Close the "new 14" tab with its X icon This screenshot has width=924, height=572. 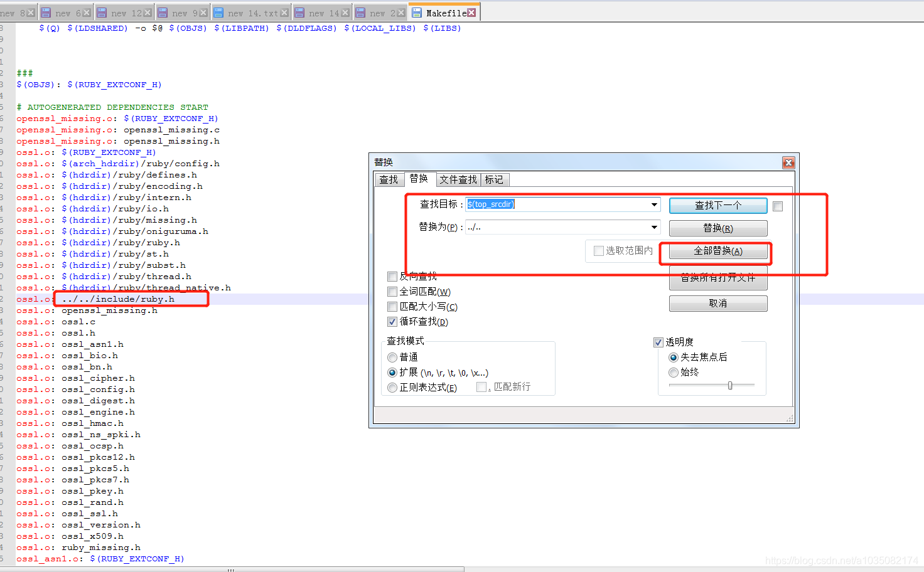coord(345,13)
